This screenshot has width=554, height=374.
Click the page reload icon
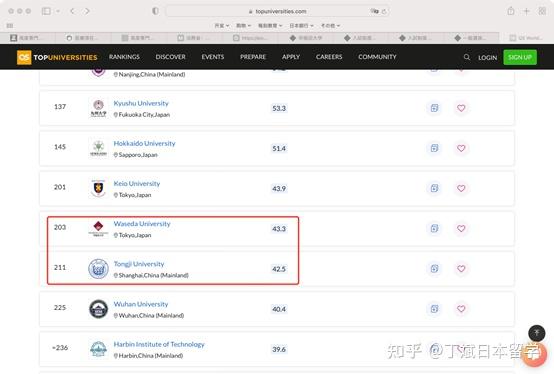pyautogui.click(x=384, y=11)
